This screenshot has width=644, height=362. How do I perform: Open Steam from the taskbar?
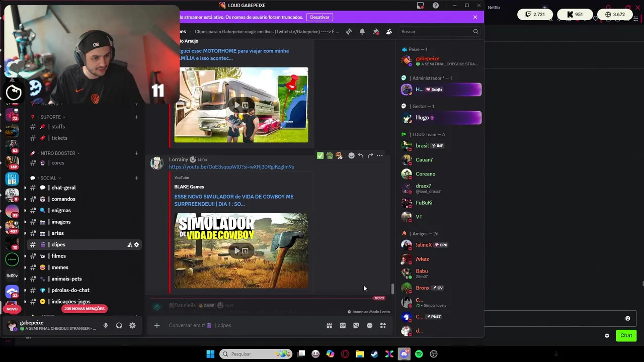pyautogui.click(x=374, y=354)
